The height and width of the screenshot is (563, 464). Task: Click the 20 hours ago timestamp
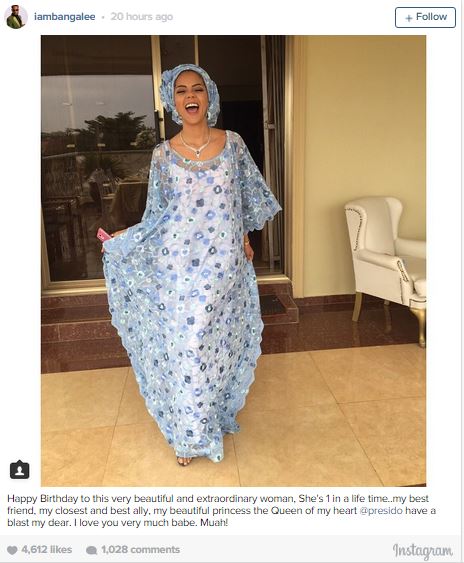(141, 17)
